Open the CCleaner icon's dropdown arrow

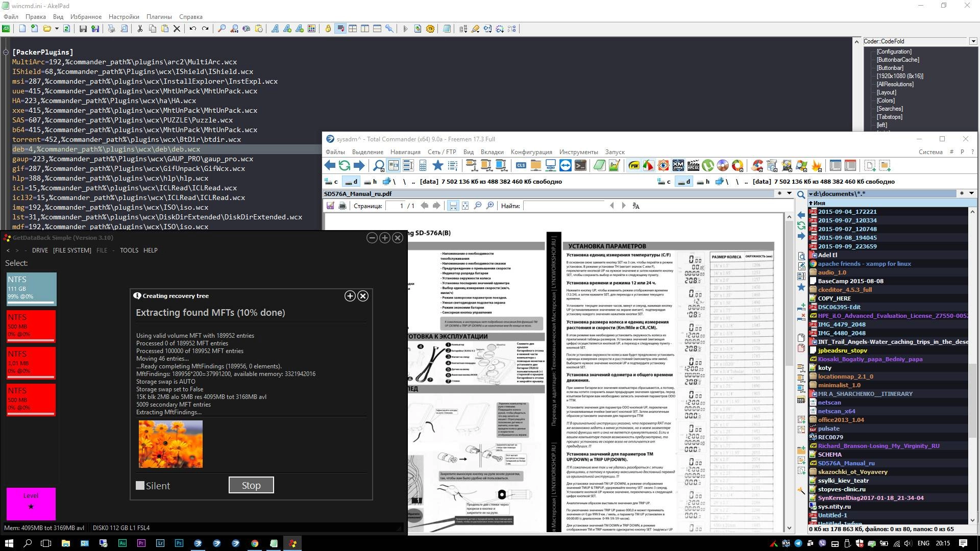coord(761,170)
